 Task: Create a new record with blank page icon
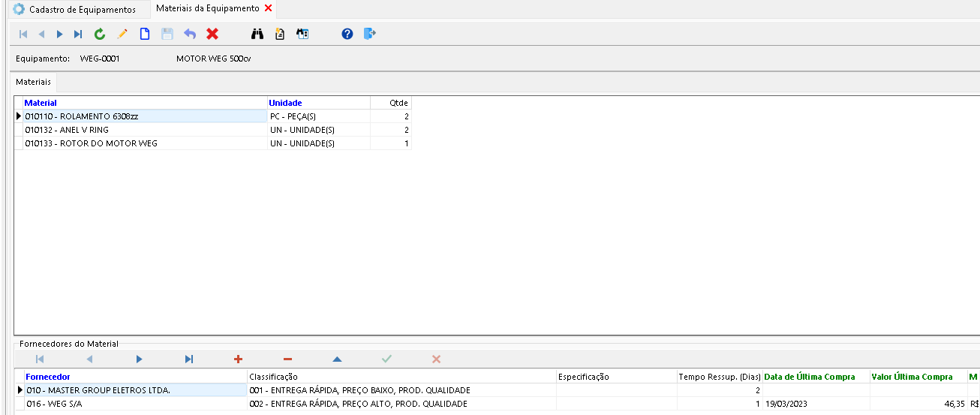pos(145,34)
